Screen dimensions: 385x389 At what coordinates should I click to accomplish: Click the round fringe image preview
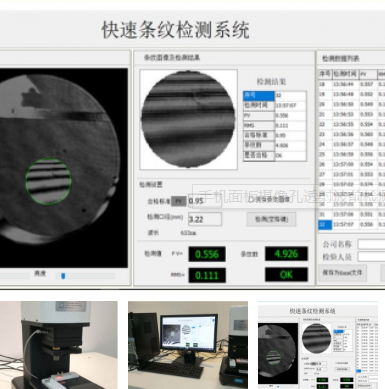click(x=188, y=119)
